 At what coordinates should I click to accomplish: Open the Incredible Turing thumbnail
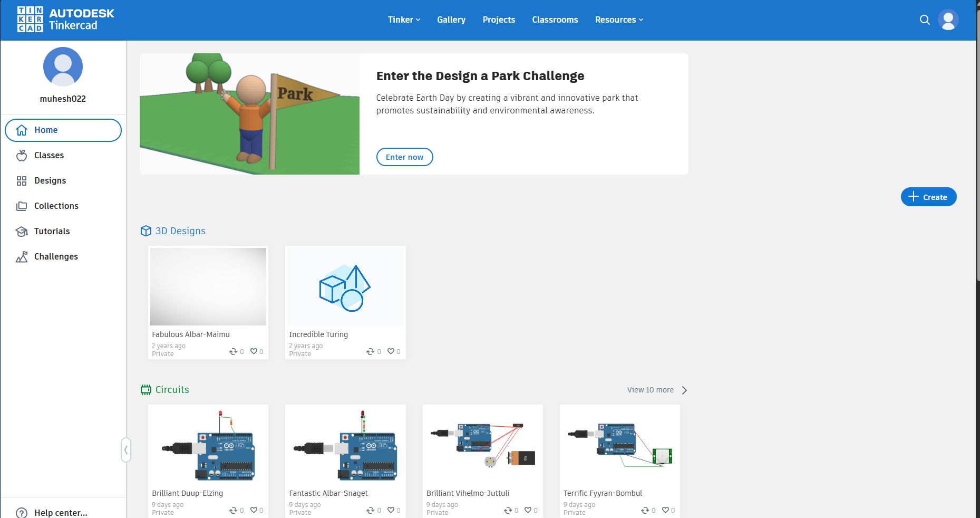(x=345, y=286)
